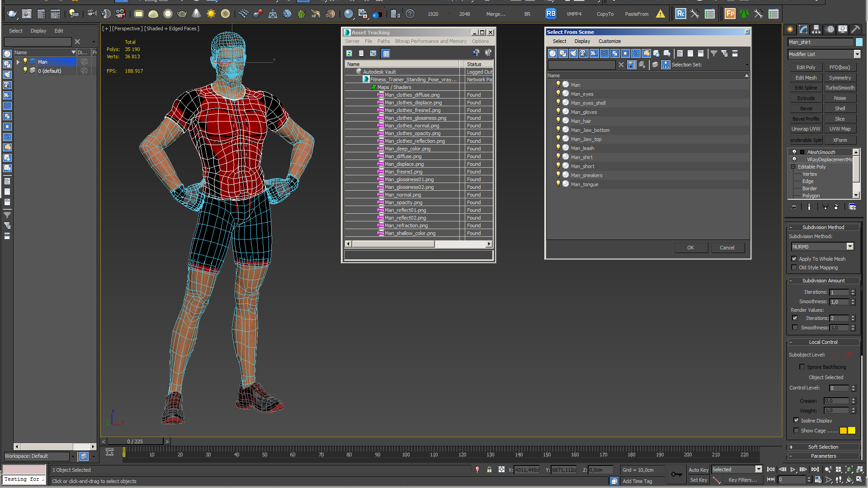Image resolution: width=868 pixels, height=488 pixels.
Task: Toggle Isoline Display checkbox
Action: click(797, 420)
